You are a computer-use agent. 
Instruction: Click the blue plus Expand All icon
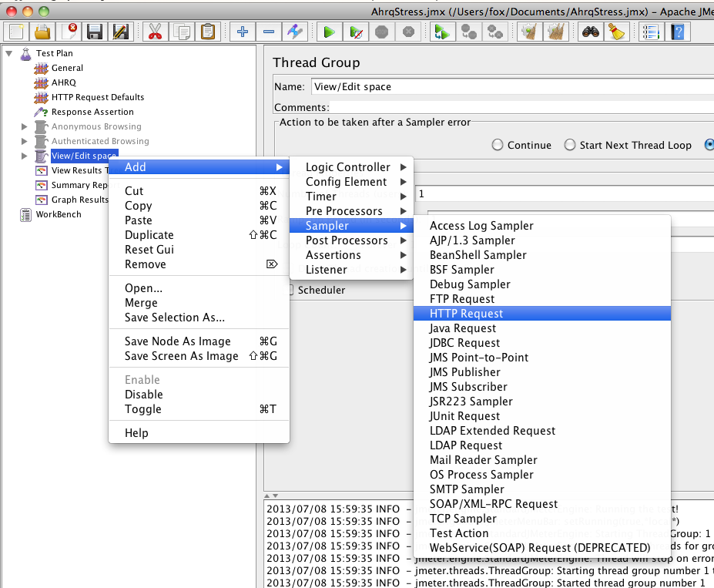(243, 32)
